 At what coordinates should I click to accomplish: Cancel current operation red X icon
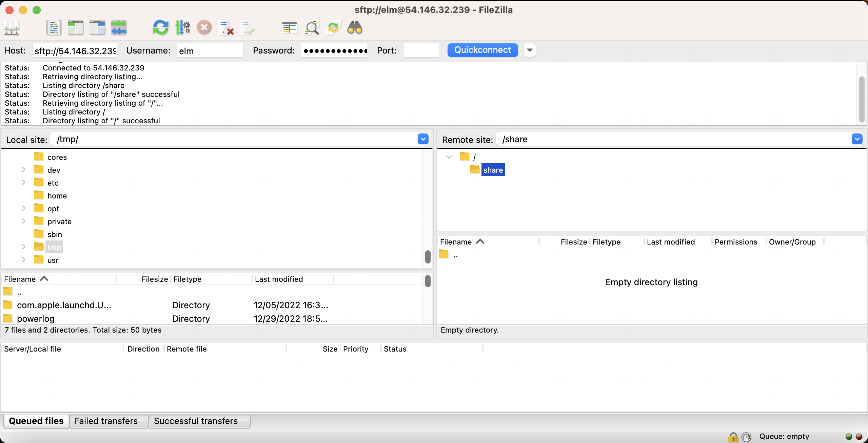point(204,28)
